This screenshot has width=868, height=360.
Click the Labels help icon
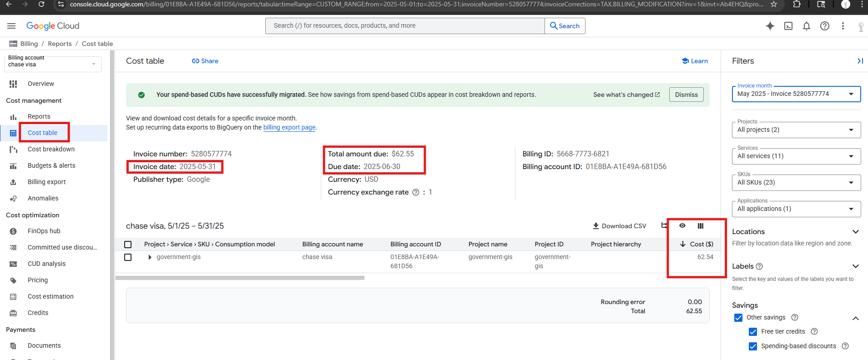point(759,266)
